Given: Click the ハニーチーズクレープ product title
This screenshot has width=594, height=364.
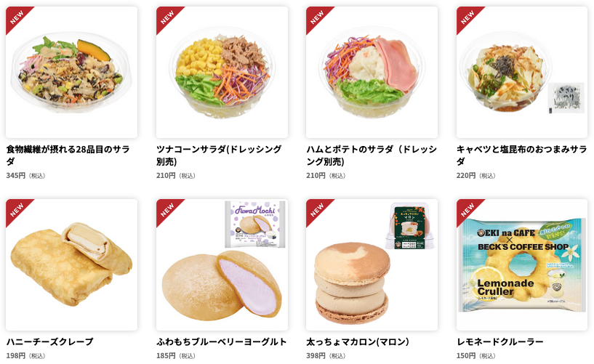Looking at the screenshot, I should pos(49,341).
